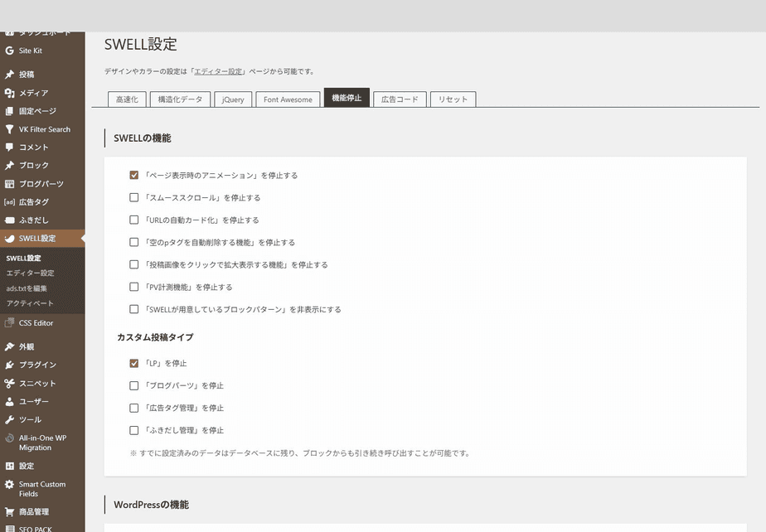766x532 pixels.
Task: Click the pin icon beside 投稿
Action: pyautogui.click(x=9, y=75)
